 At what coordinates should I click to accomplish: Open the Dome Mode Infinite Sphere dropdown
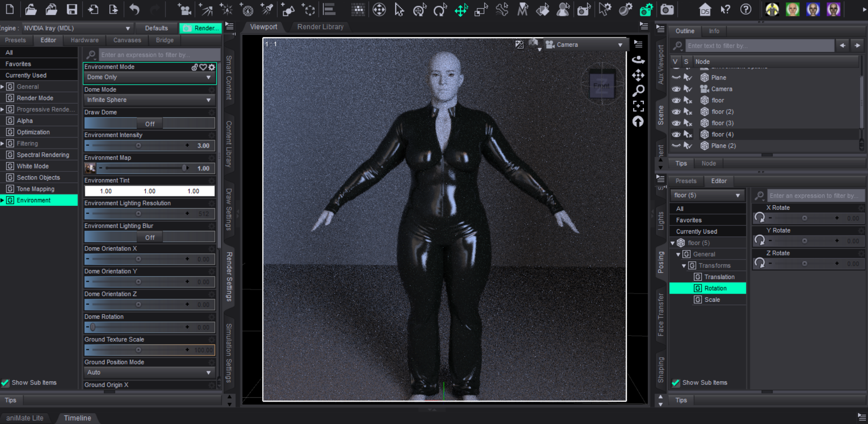pyautogui.click(x=150, y=100)
